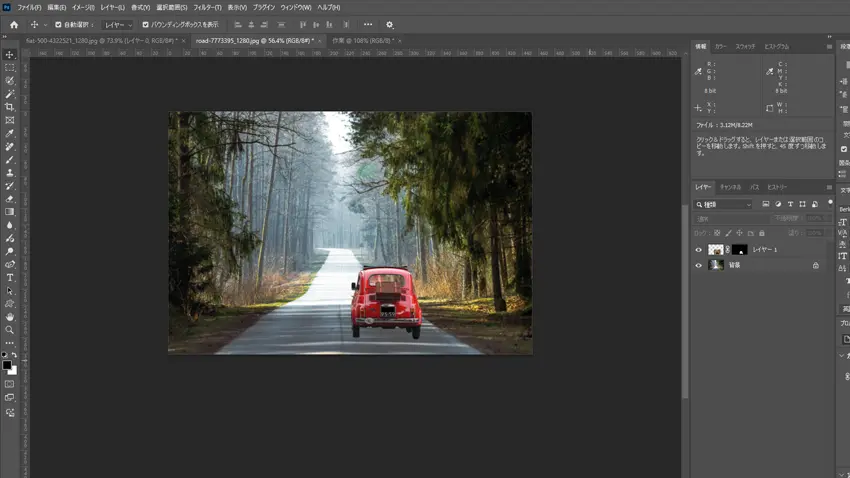Hide the 背景 layer via eye icon
This screenshot has height=478, width=850.
click(x=698, y=265)
